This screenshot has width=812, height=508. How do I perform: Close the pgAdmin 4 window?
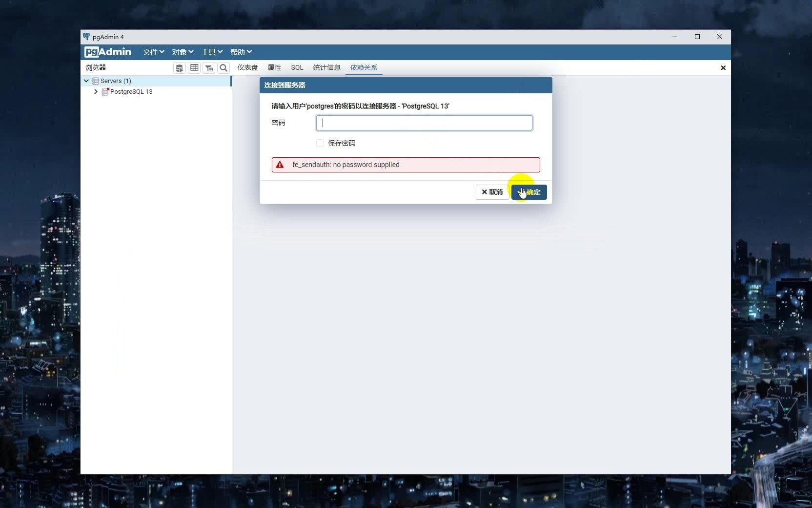point(720,37)
